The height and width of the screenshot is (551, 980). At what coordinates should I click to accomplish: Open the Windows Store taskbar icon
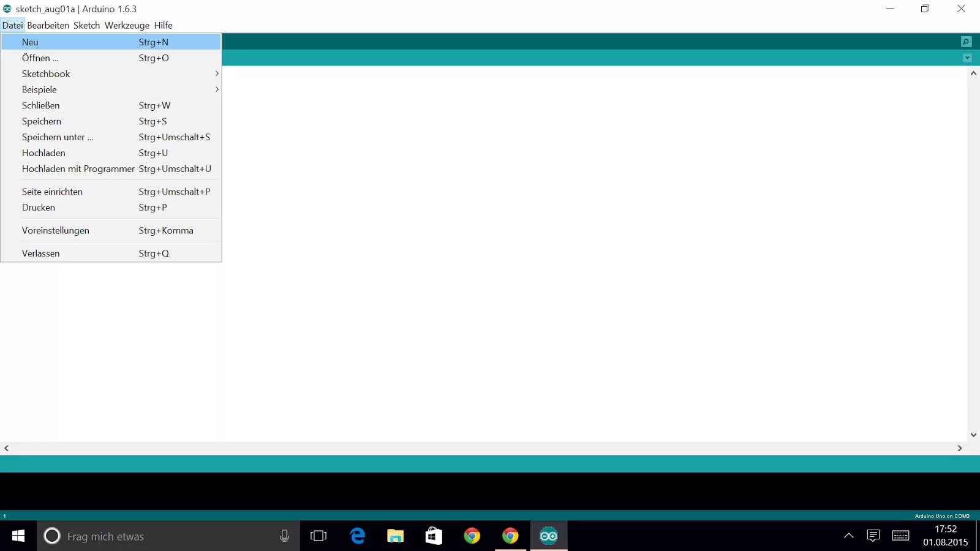(x=434, y=536)
